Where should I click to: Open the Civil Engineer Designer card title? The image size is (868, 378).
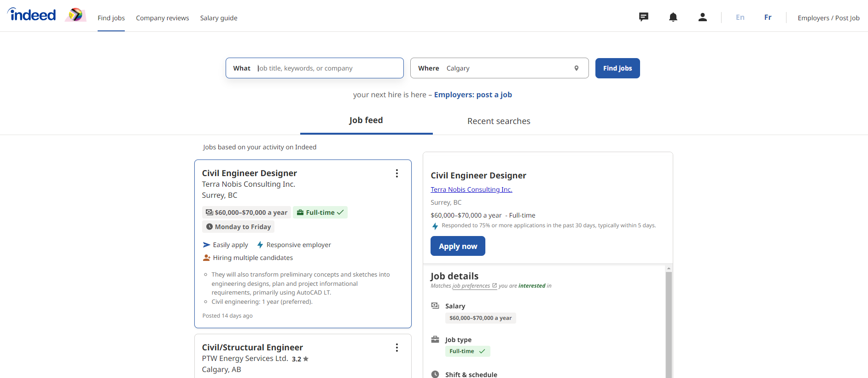pyautogui.click(x=249, y=173)
